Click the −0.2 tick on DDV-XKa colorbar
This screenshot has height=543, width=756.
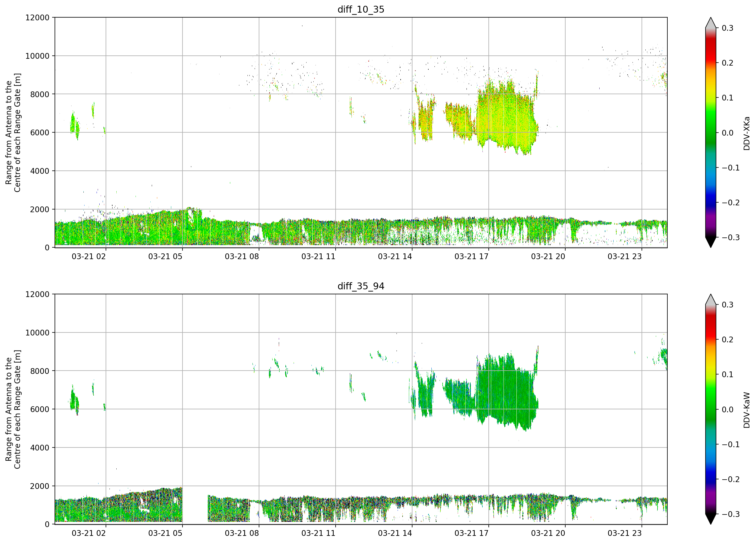[731, 202]
